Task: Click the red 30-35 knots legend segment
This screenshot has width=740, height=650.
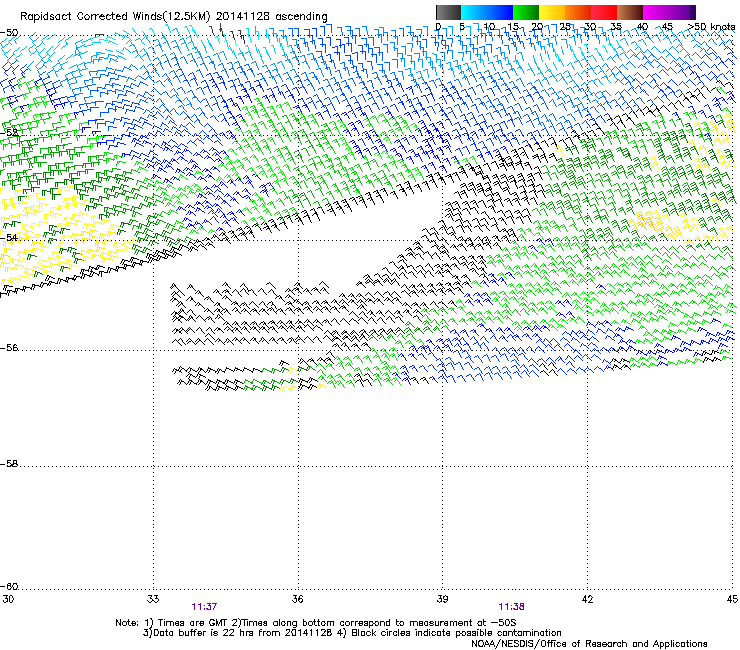Action: [x=604, y=12]
